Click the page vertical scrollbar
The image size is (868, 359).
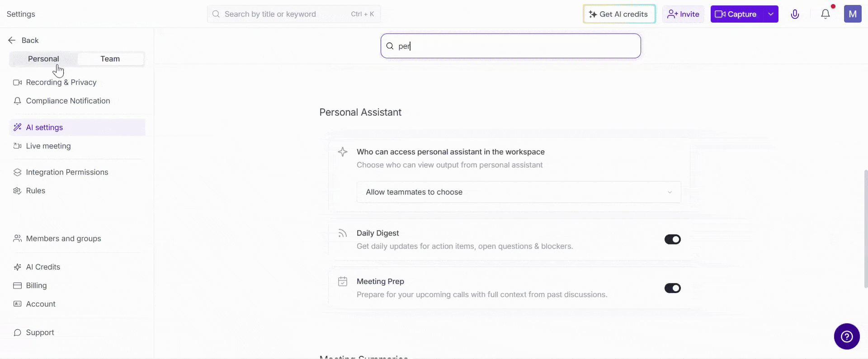pyautogui.click(x=866, y=228)
